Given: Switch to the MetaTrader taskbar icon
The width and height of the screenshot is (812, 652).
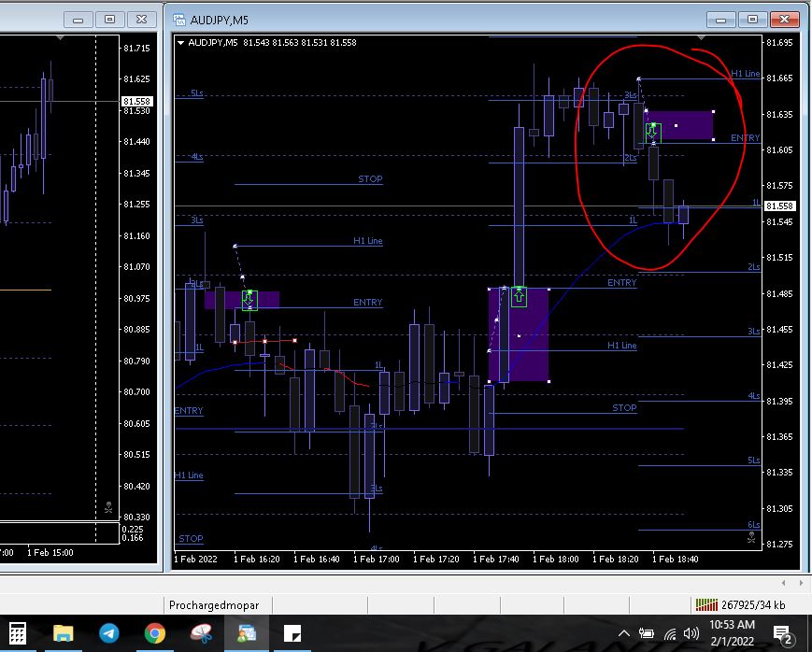Looking at the screenshot, I should [x=247, y=633].
